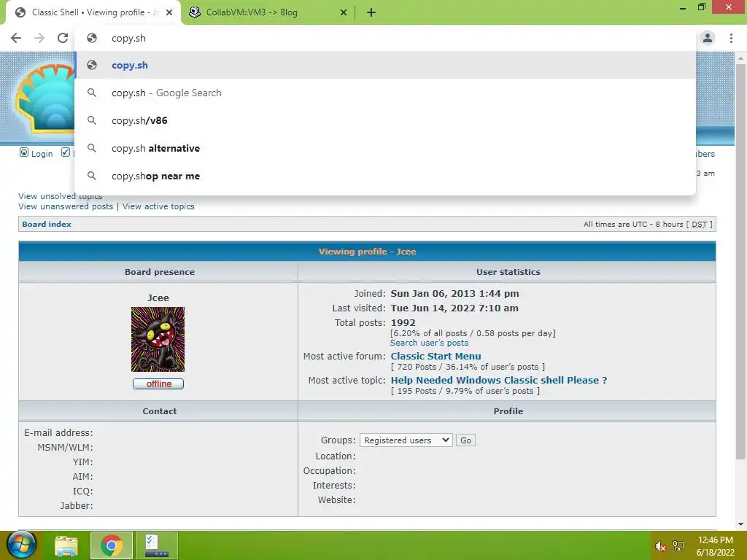Click the magnifier icon beside copy.sh/v86

coord(92,120)
